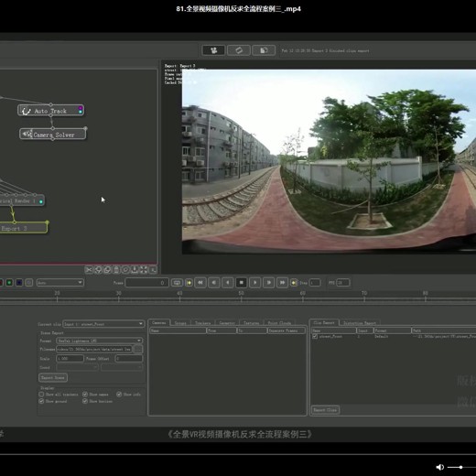Click the Frame number input field
The height and width of the screenshot is (476, 476).
click(x=146, y=283)
